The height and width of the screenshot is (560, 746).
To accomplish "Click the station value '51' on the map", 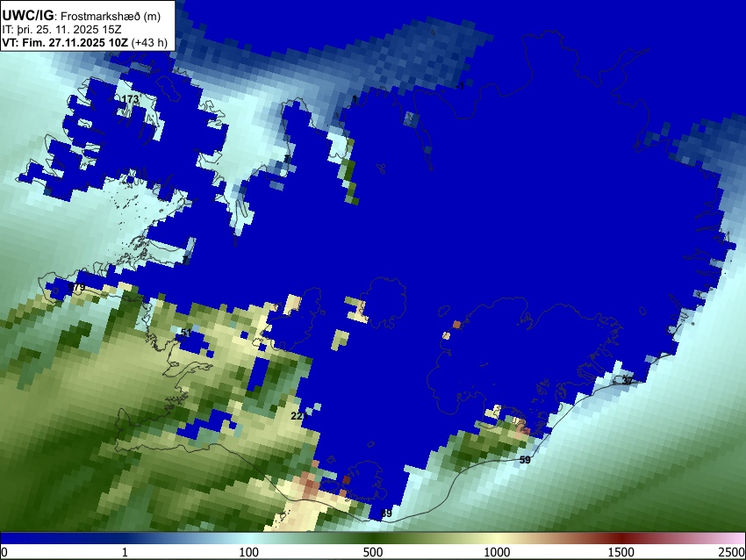I will pos(186,333).
